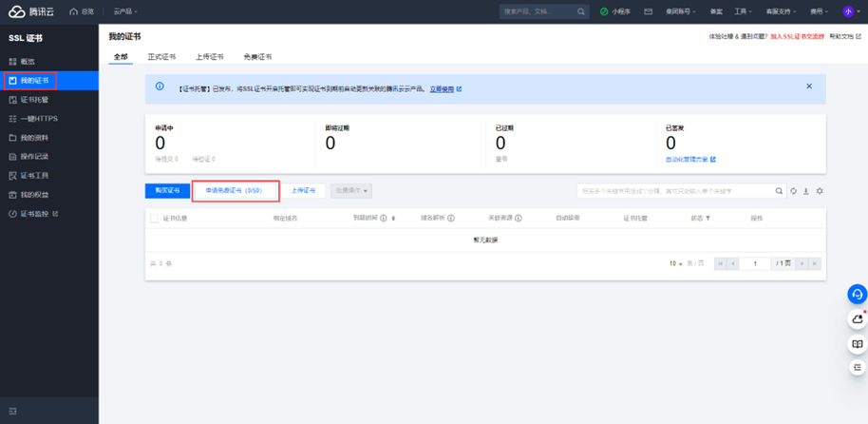Click the blue 购买证书 button

coord(167,191)
